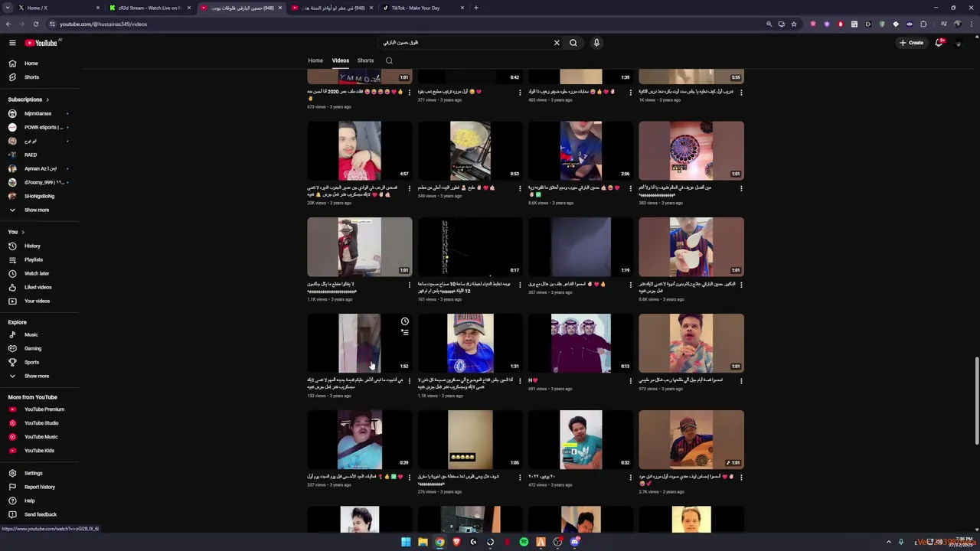
Task: Open the YouTube hamburger guide menu
Action: point(12,43)
